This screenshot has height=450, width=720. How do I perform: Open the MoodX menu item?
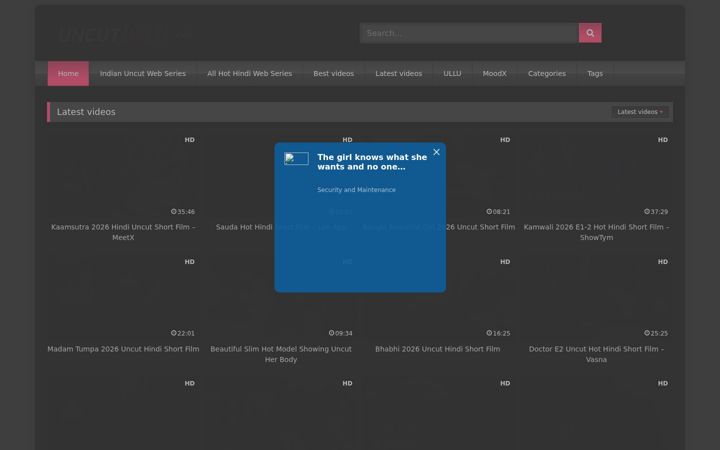coord(495,73)
